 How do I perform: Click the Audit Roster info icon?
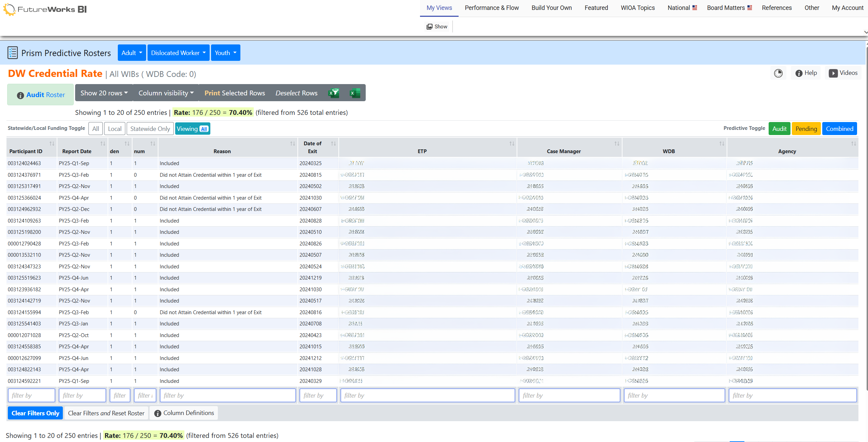click(20, 95)
